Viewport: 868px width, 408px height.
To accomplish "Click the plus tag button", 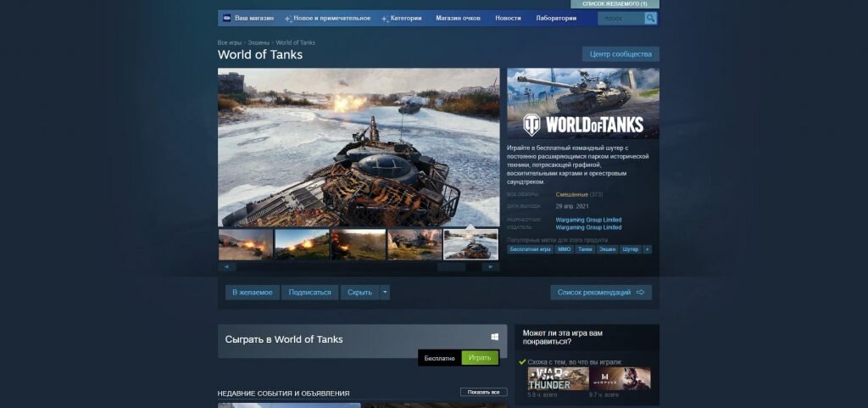I will tap(647, 249).
